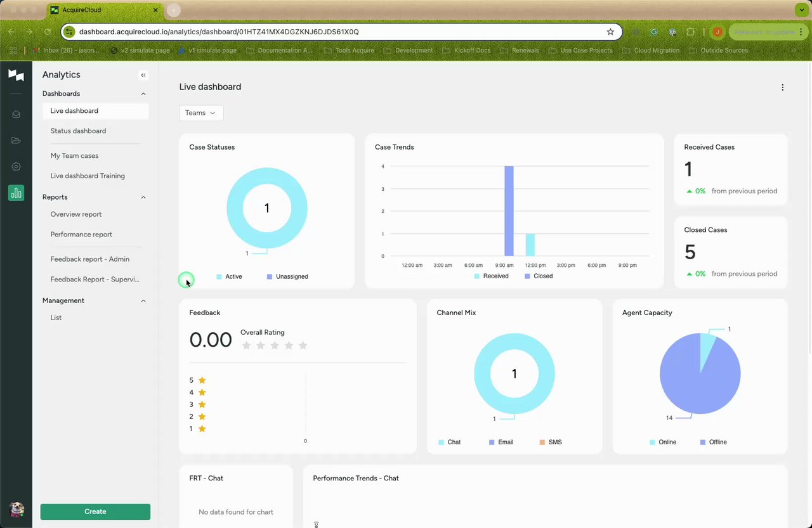Toggle the Active legend in Case Statuses
This screenshot has width=812, height=528.
(x=229, y=277)
